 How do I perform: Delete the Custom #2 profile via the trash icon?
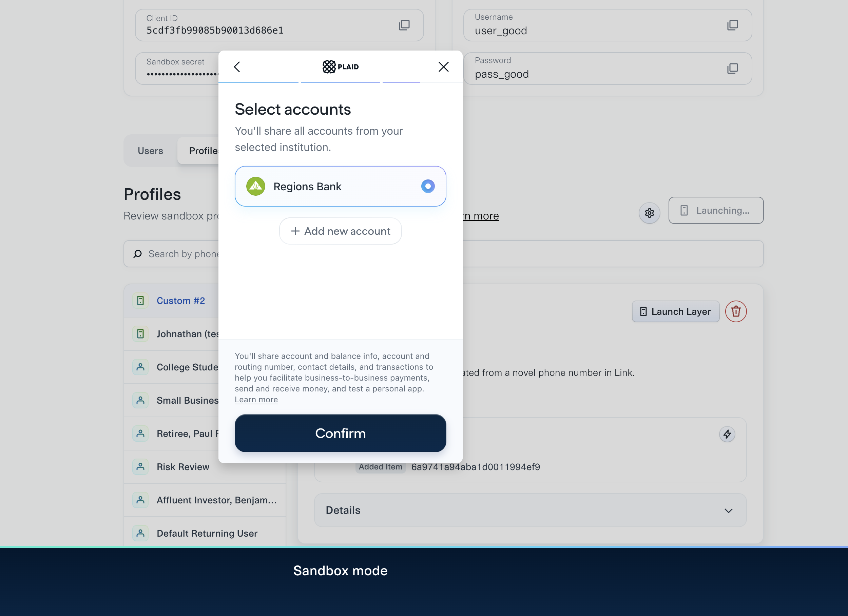coord(736,311)
